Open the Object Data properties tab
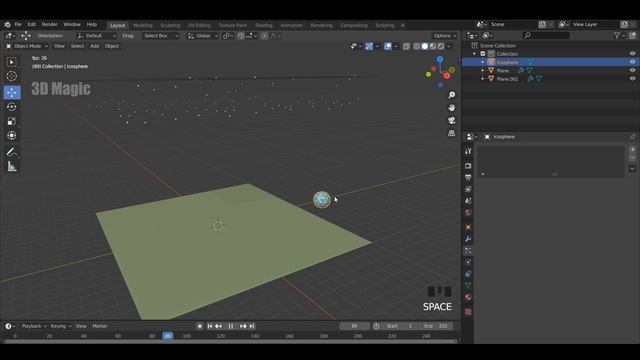The image size is (640, 360). (468, 285)
